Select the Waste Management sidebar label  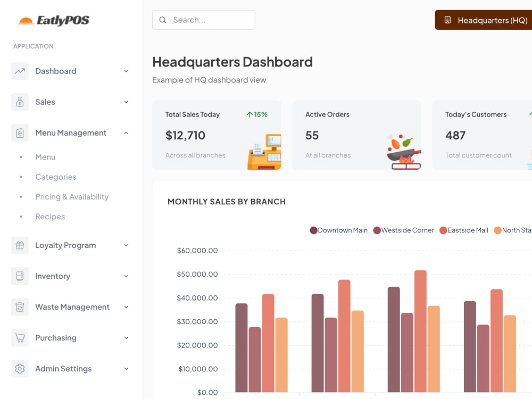tap(72, 307)
